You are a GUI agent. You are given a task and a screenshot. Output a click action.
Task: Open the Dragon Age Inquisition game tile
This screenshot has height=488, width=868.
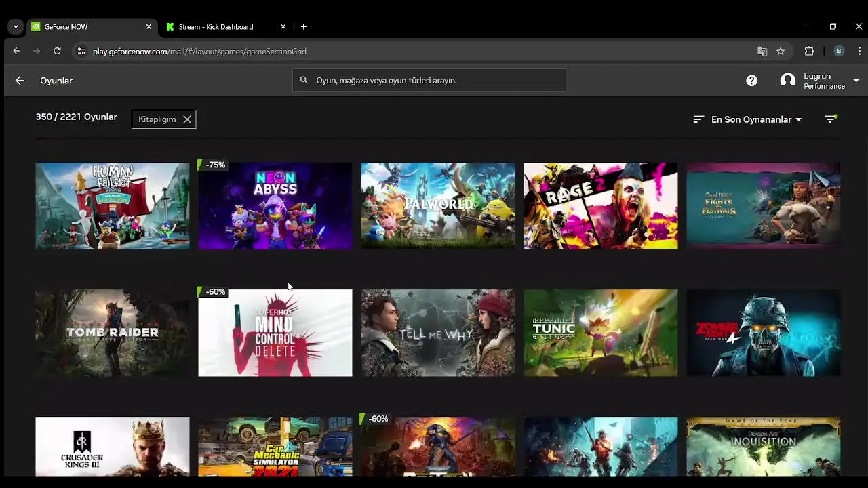click(764, 447)
